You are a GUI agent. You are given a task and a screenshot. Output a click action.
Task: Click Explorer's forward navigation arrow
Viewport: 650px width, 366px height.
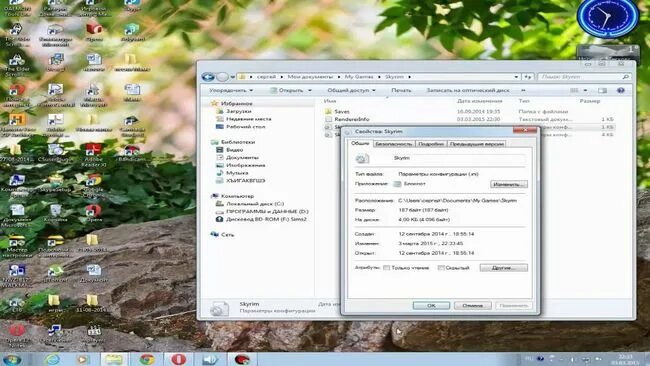pos(222,77)
